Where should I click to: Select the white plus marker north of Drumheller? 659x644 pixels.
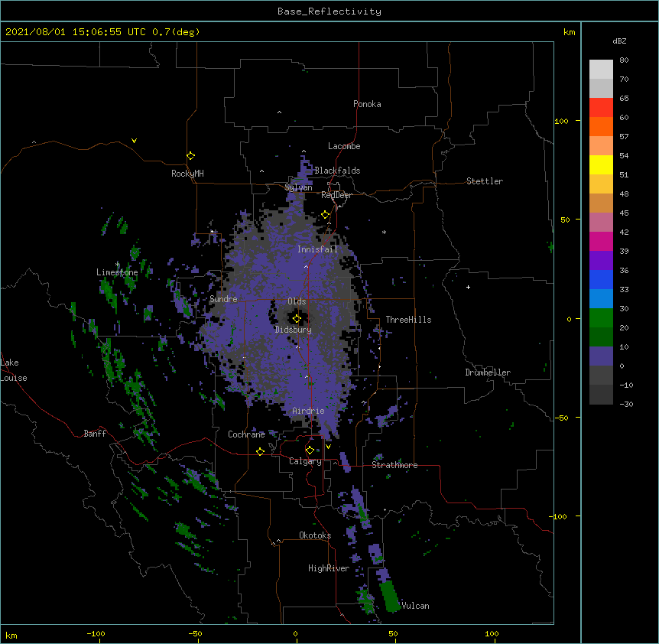click(468, 287)
